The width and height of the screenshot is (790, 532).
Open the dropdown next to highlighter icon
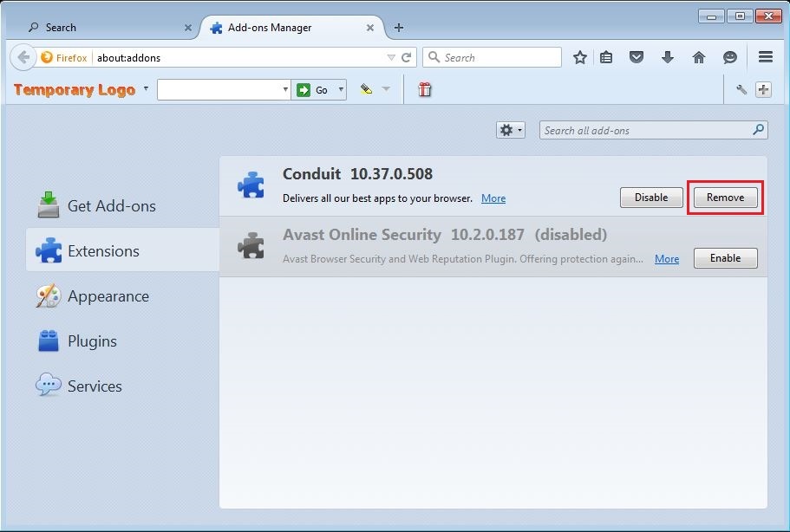click(x=386, y=89)
